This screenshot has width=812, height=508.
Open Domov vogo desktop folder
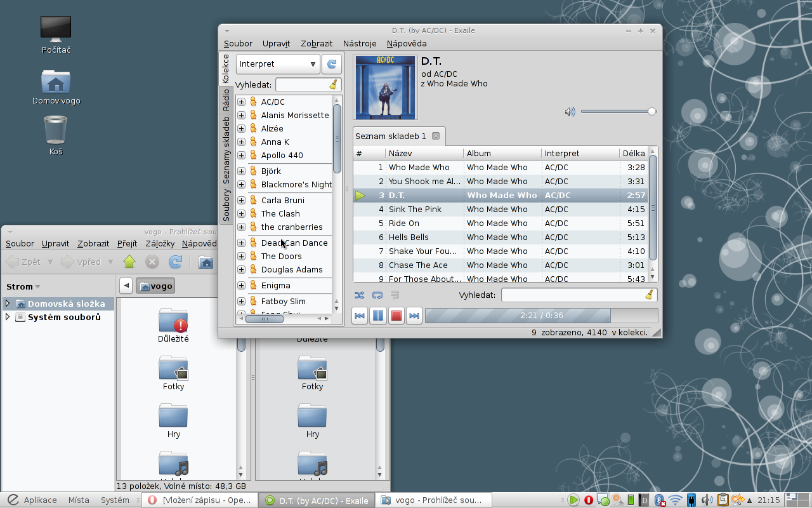click(56, 87)
